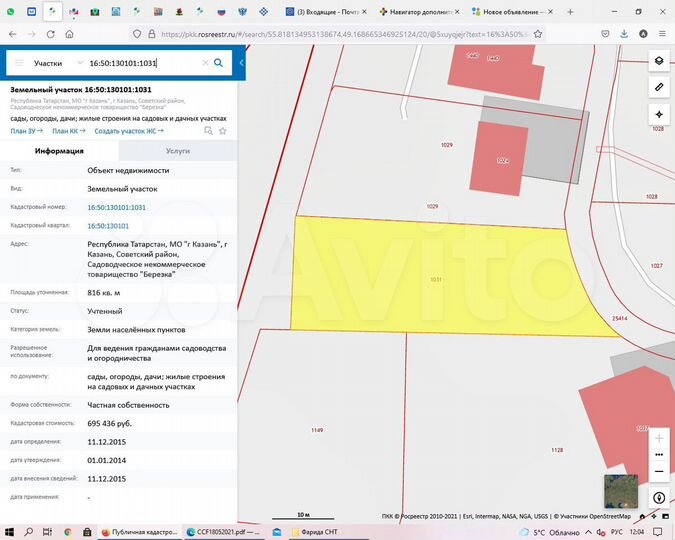Open the Windows notification center
Viewport: 675px width, 540px height.
pos(657,532)
